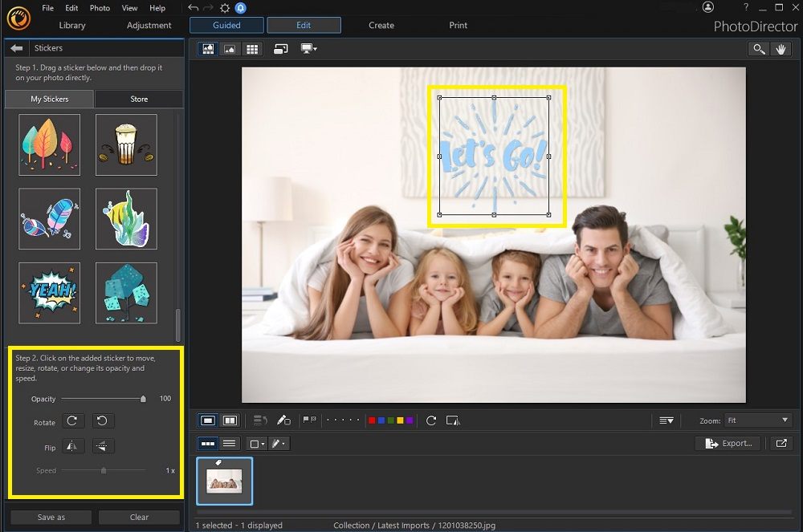This screenshot has height=532, width=803.
Task: Flip the sticker vertically
Action: click(x=102, y=446)
